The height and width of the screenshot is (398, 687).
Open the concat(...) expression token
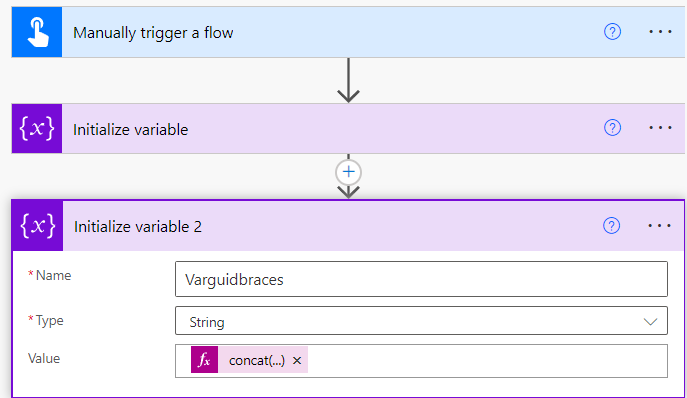click(257, 360)
